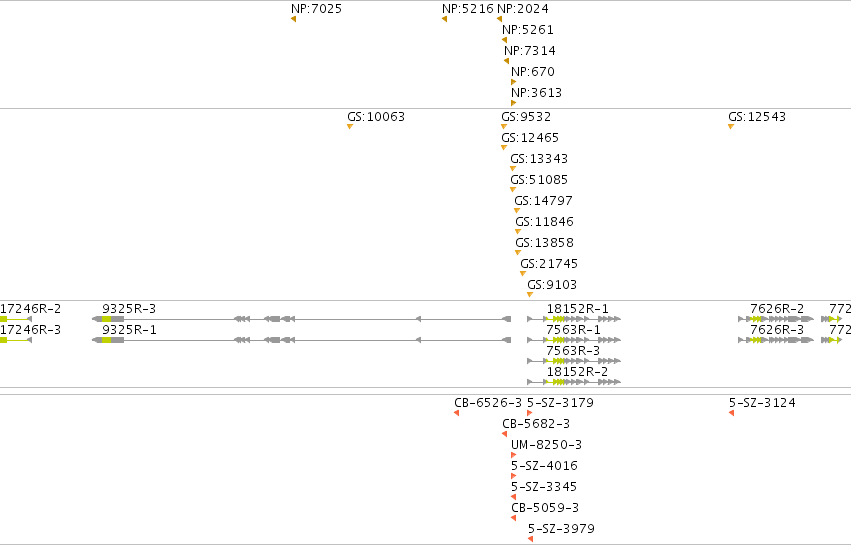
Task: Select the NP:5216 insertion marker
Action: [444, 19]
